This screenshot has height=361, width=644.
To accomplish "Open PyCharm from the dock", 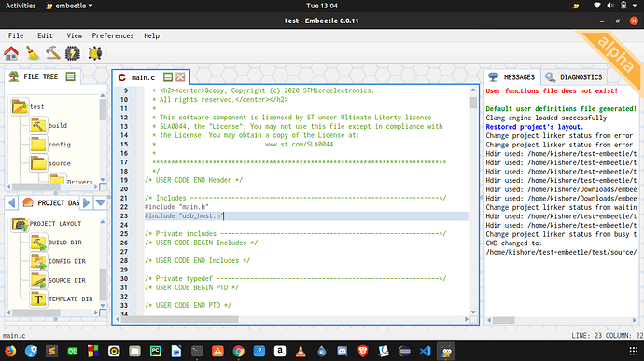I will [155, 351].
